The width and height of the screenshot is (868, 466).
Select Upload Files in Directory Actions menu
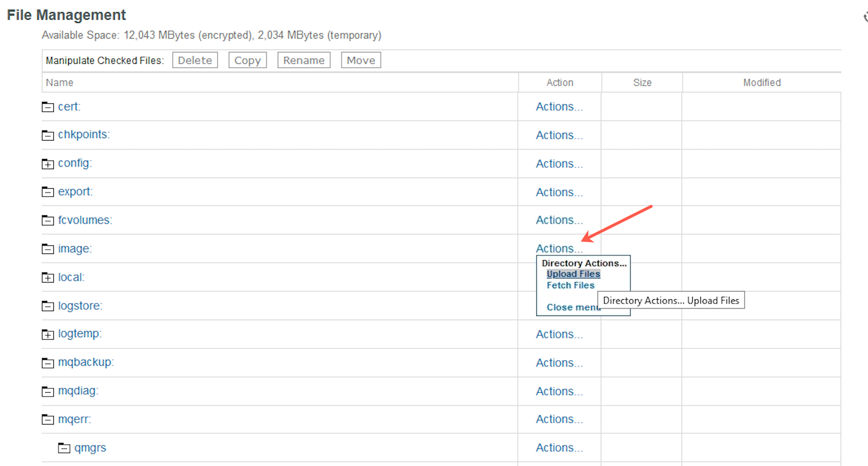(x=574, y=274)
